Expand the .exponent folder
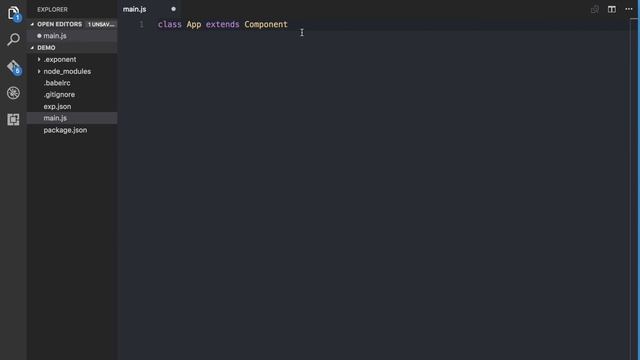Image resolution: width=640 pixels, height=360 pixels. tap(72, 60)
